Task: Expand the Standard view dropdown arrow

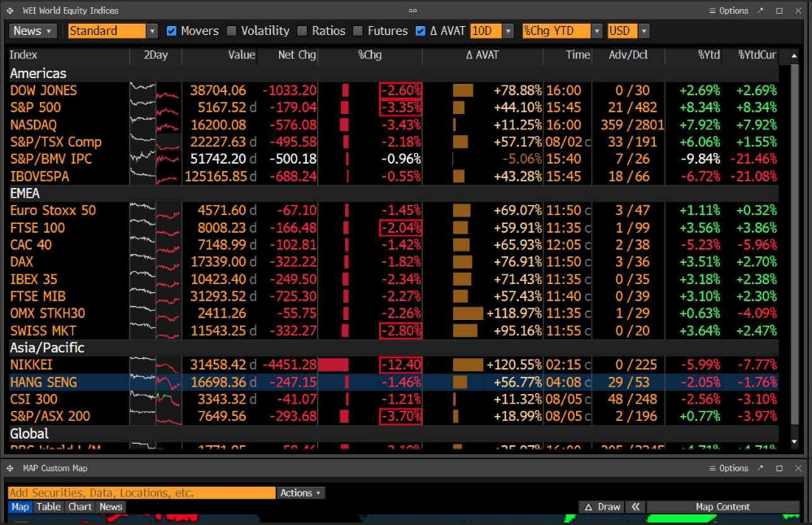Action: click(151, 31)
